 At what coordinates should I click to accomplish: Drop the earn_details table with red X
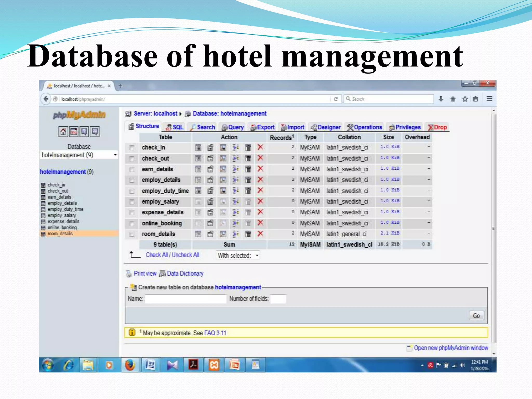[260, 169]
